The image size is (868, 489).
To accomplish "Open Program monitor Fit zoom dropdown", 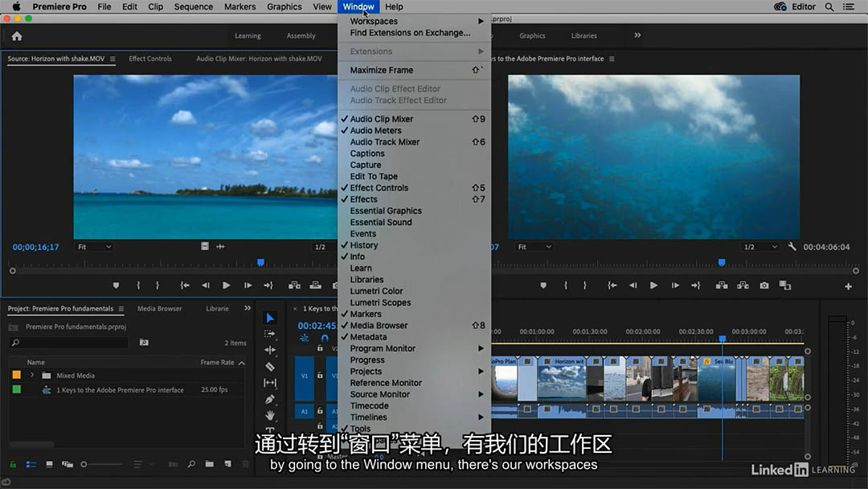I will [x=534, y=247].
